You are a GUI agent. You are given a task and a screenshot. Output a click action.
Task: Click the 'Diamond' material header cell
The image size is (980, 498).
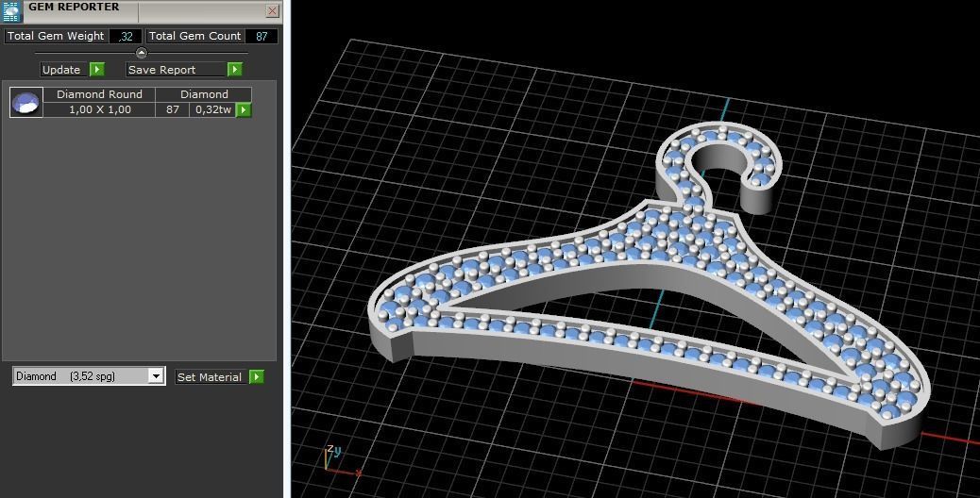click(204, 94)
